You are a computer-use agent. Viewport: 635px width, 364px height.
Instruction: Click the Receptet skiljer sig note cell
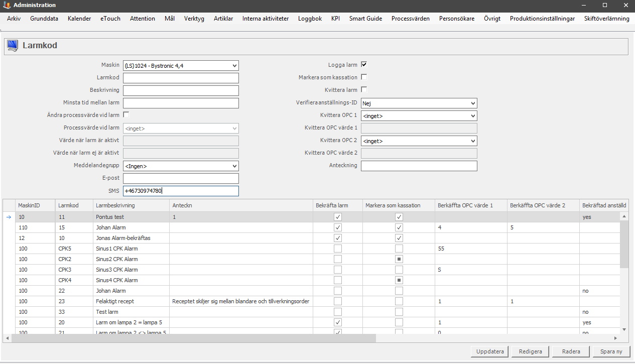pos(241,301)
